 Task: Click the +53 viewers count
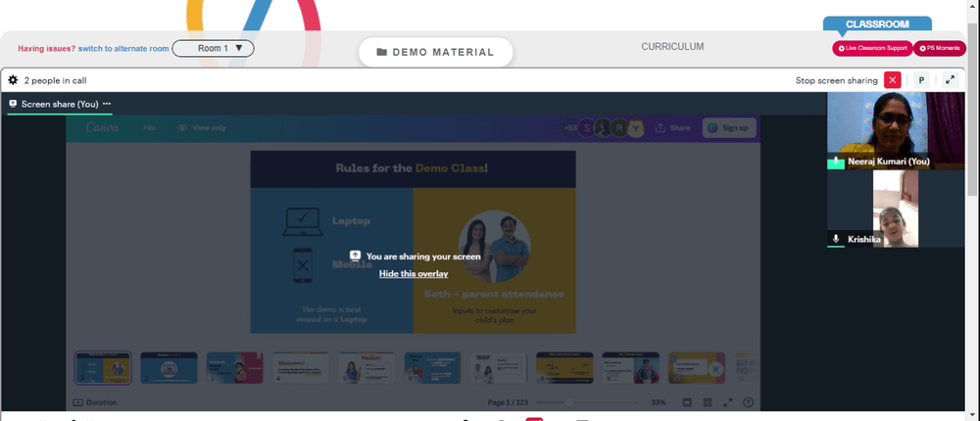point(570,128)
